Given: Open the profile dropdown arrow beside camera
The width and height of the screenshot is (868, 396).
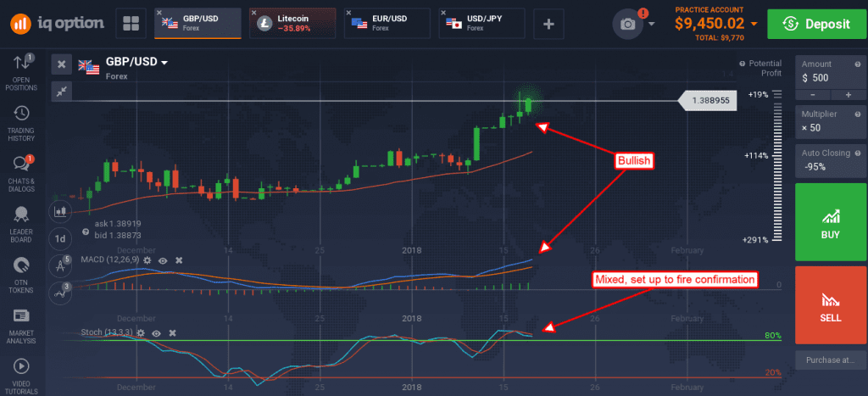Looking at the screenshot, I should click(651, 24).
